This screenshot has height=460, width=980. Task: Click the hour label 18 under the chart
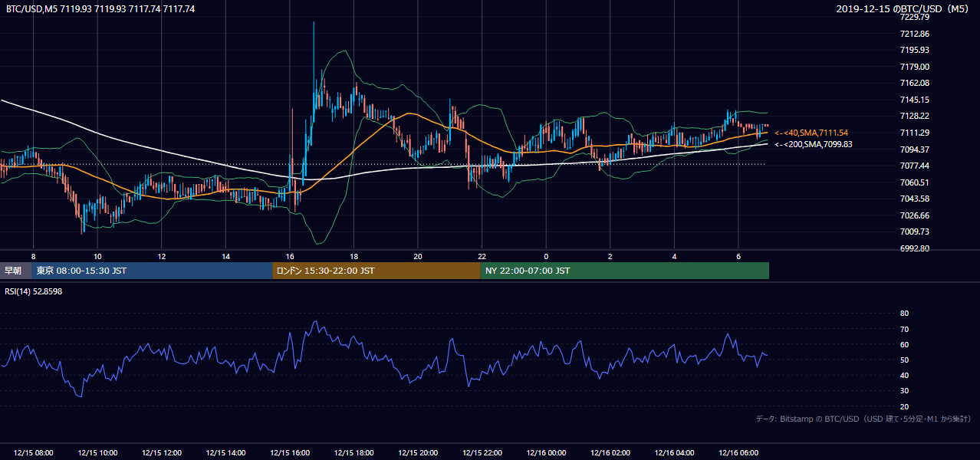[354, 256]
